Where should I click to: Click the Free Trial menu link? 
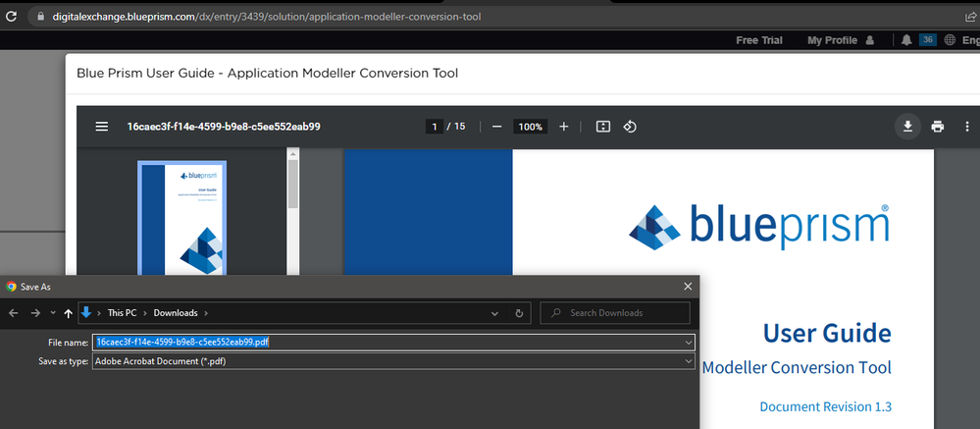point(760,40)
